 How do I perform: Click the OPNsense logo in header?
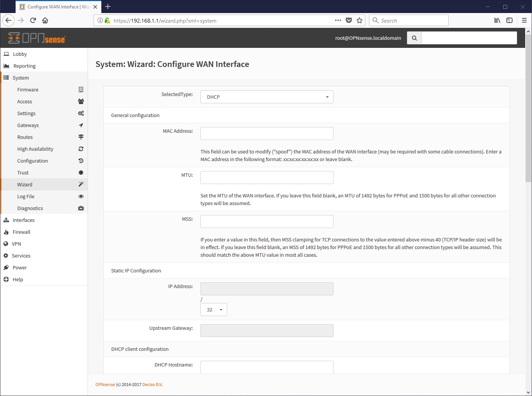pyautogui.click(x=37, y=38)
